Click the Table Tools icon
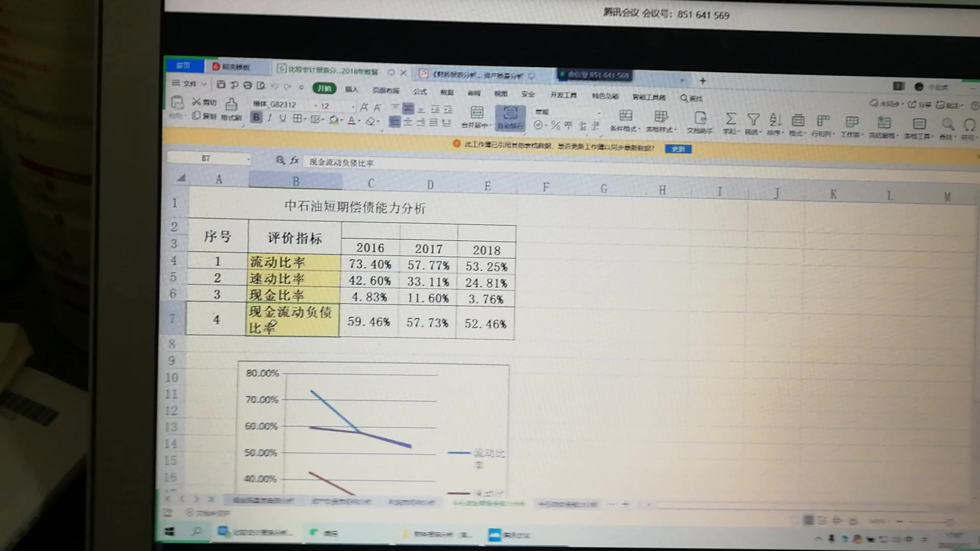 [919, 123]
